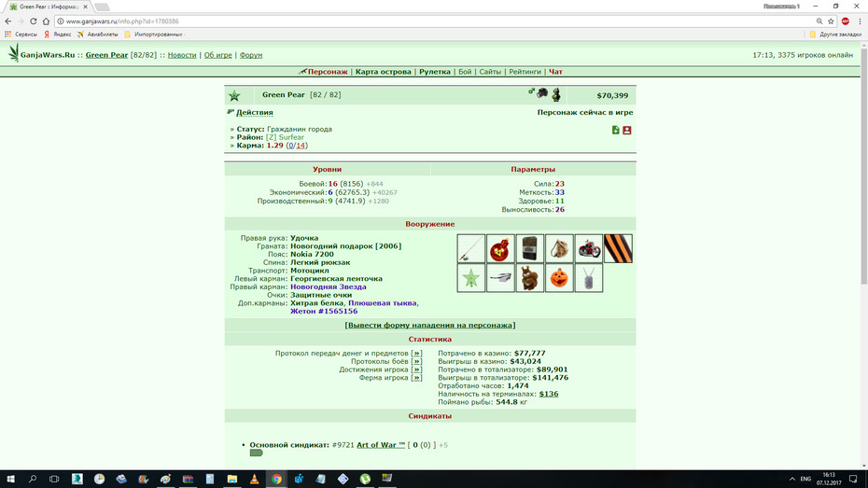Open VLC from the taskbar
Screen dimensions: 868x488
254,479
